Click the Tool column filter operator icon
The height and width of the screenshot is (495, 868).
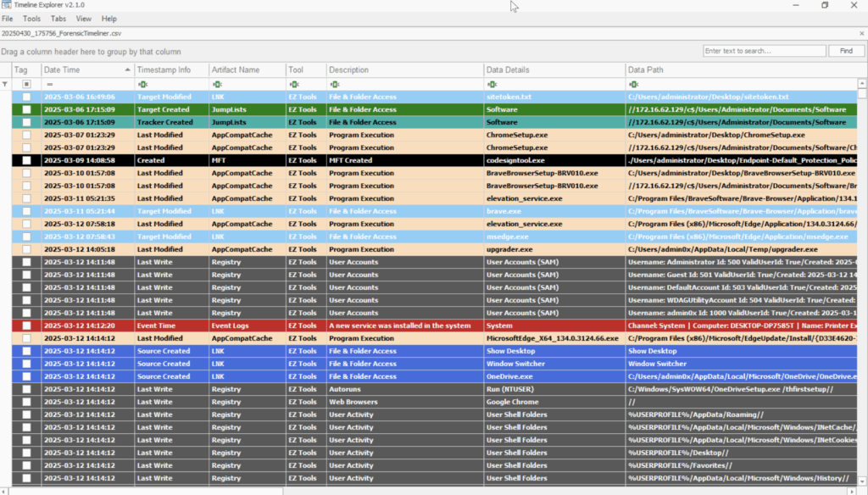293,85
